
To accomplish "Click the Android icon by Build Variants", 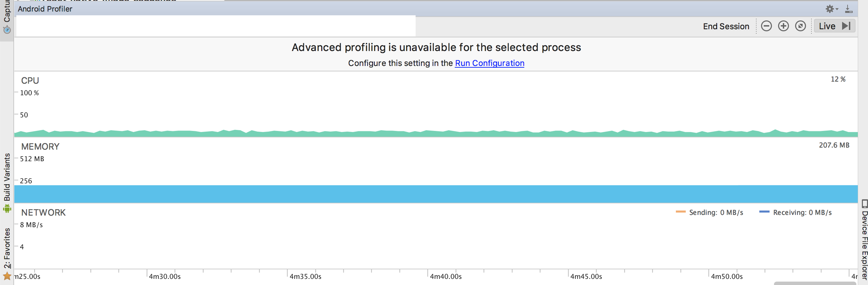I will tap(7, 208).
